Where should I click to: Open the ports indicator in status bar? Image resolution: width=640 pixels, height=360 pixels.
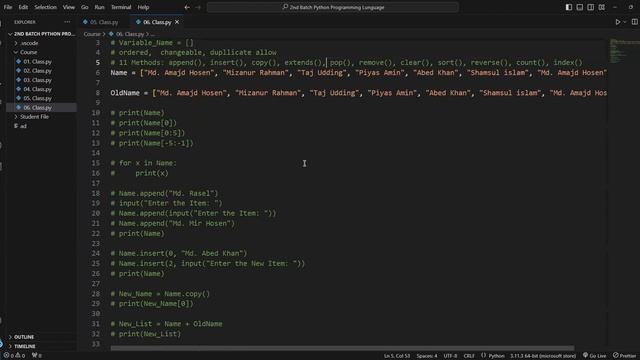pos(37,356)
